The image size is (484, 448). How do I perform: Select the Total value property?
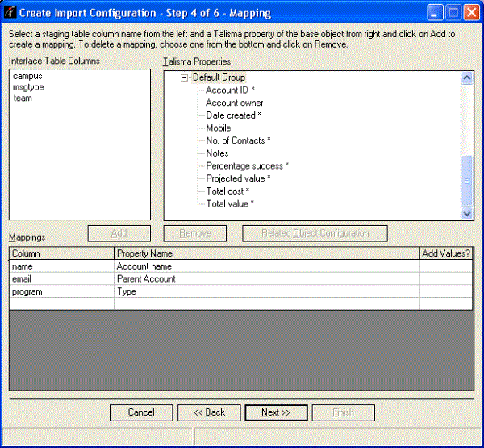coord(230,204)
